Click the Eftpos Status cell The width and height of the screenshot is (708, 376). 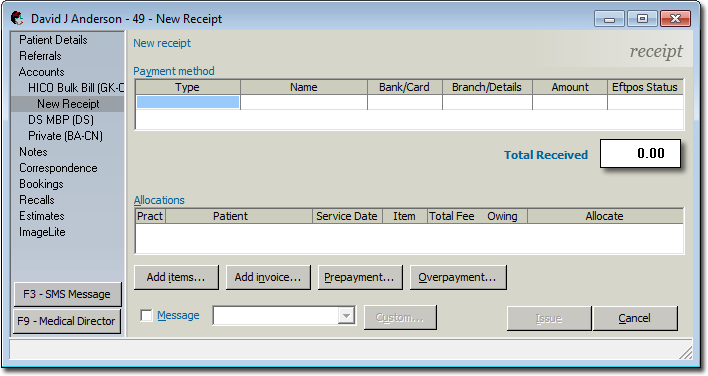645,102
